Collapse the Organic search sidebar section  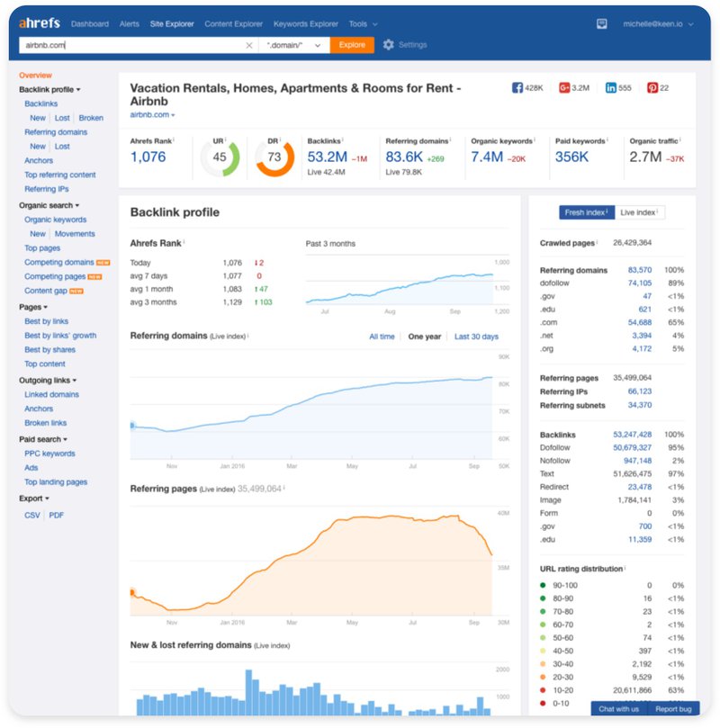point(49,205)
